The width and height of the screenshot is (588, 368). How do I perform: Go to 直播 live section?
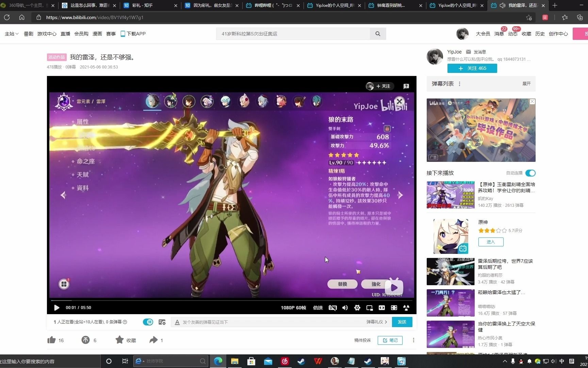click(x=65, y=34)
